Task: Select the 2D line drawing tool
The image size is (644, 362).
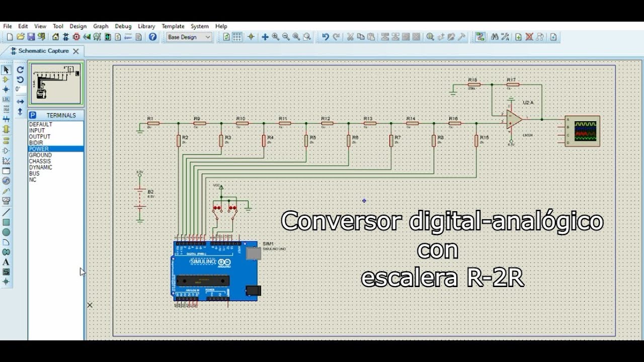Action: pyautogui.click(x=6, y=212)
